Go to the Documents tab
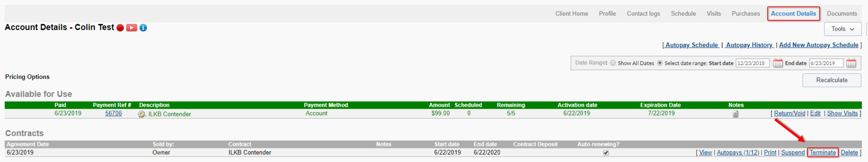 click(842, 14)
